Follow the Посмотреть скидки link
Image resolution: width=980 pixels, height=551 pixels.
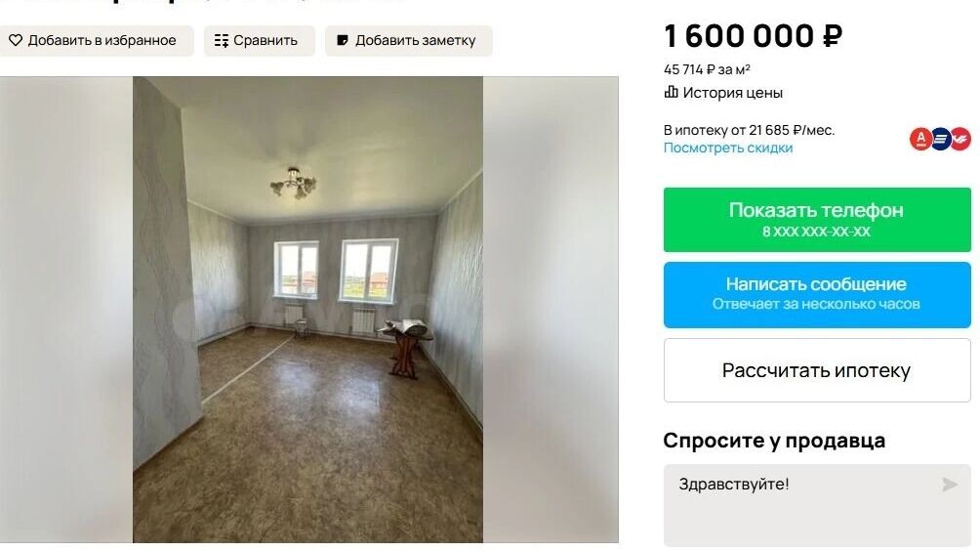pyautogui.click(x=727, y=148)
